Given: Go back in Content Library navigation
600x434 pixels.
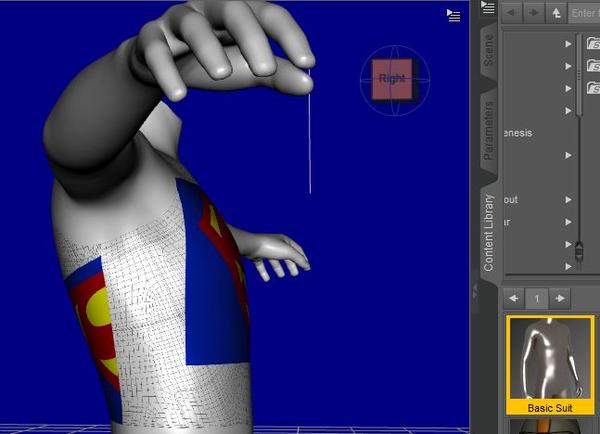Looking at the screenshot, I should 511,13.
